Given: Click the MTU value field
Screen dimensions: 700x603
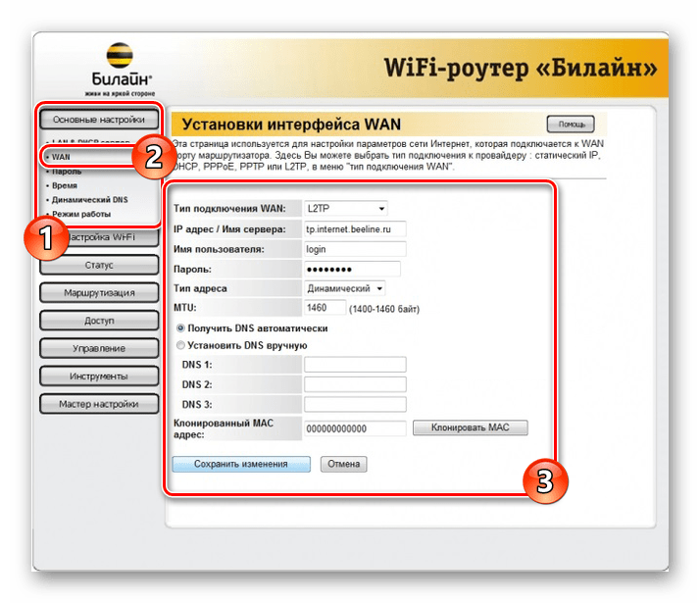Looking at the screenshot, I should point(325,308).
